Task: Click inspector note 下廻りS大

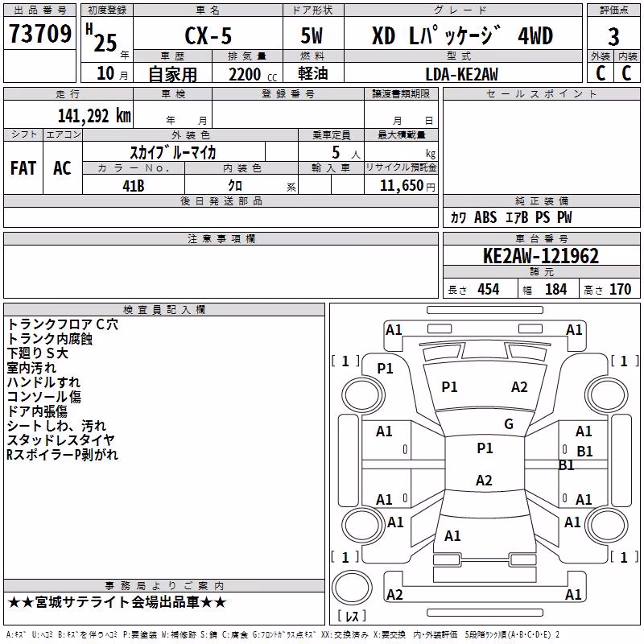Action: click(x=37, y=353)
